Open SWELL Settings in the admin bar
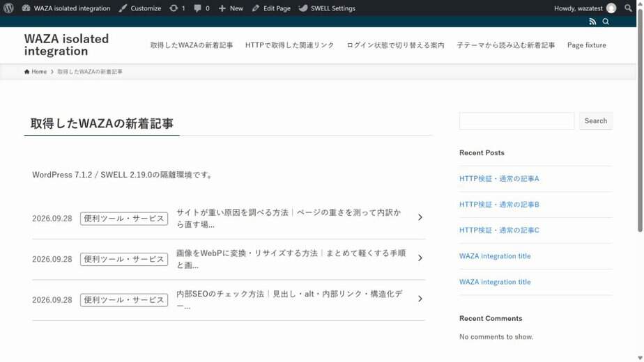Viewport: 644px width, 362px height. (327, 8)
